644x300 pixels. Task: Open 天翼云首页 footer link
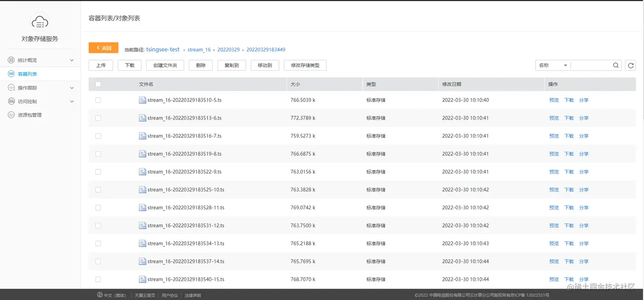coord(145,295)
